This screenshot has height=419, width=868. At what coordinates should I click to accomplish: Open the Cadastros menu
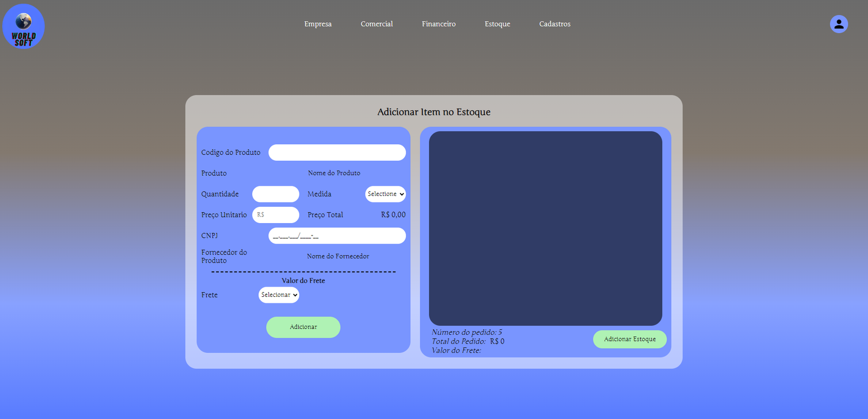554,24
